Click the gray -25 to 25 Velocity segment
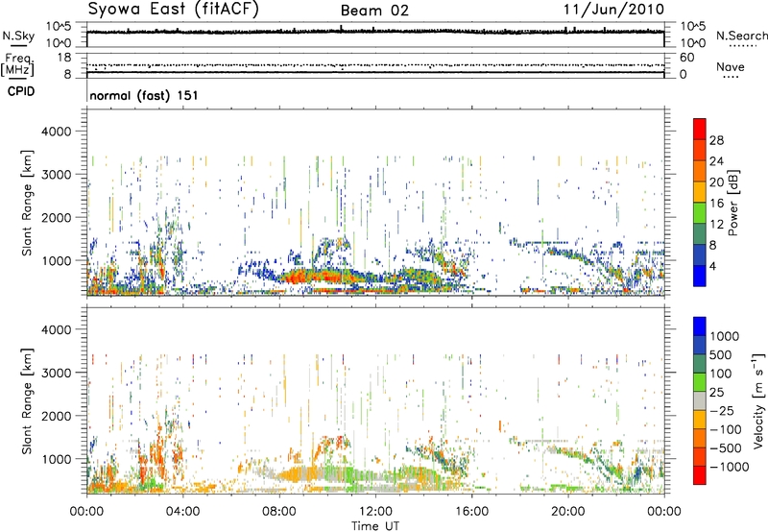The height and width of the screenshot is (532, 768). 700,401
